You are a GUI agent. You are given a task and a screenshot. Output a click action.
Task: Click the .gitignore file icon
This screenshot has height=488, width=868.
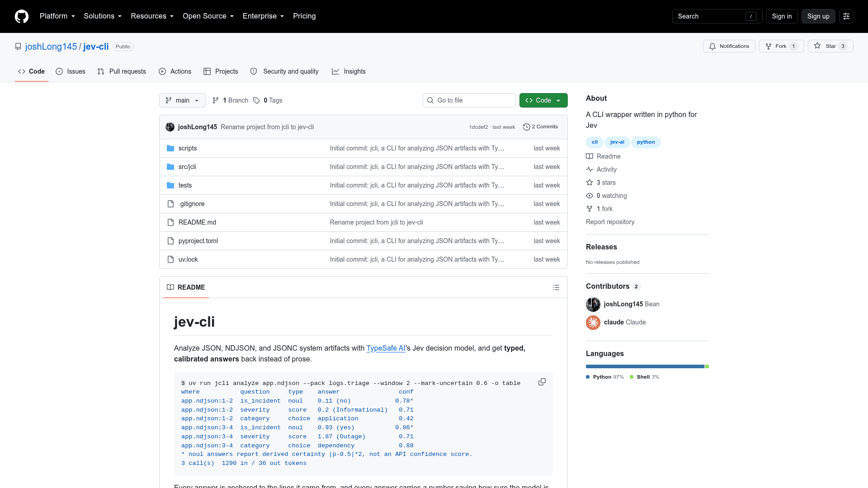pyautogui.click(x=170, y=204)
